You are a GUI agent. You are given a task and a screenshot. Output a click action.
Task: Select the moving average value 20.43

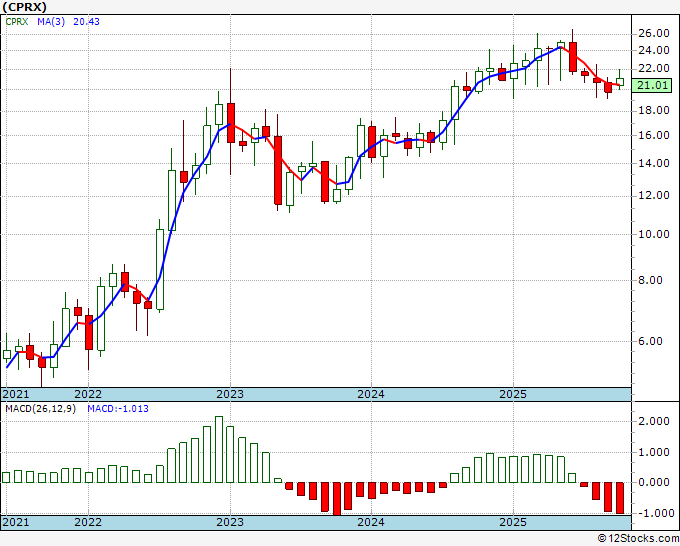point(86,21)
